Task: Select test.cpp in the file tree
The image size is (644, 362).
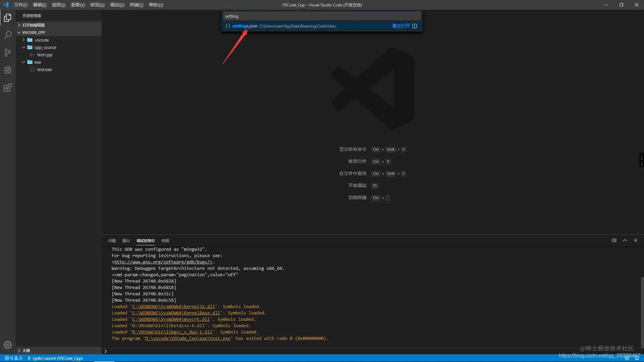Action: (x=59, y=55)
